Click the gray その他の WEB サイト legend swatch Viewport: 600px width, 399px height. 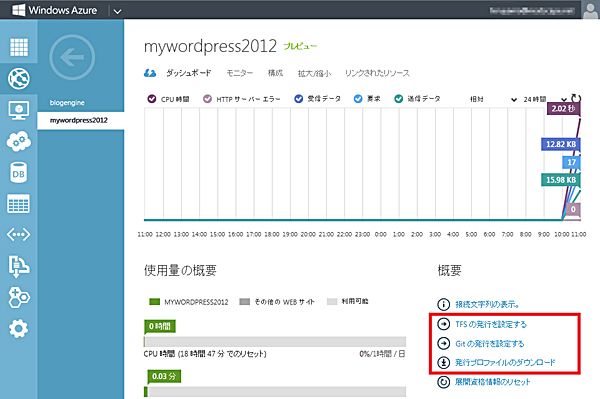pos(245,302)
